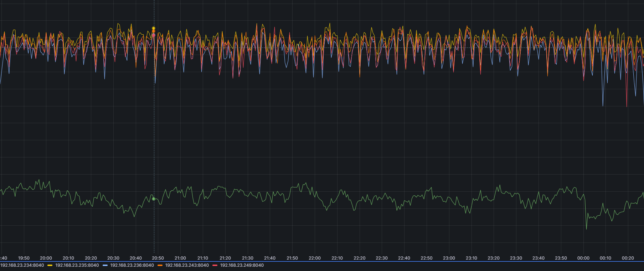Click the 22:50 time axis label
Viewport: 644px width, 271px height.
pyautogui.click(x=427, y=258)
